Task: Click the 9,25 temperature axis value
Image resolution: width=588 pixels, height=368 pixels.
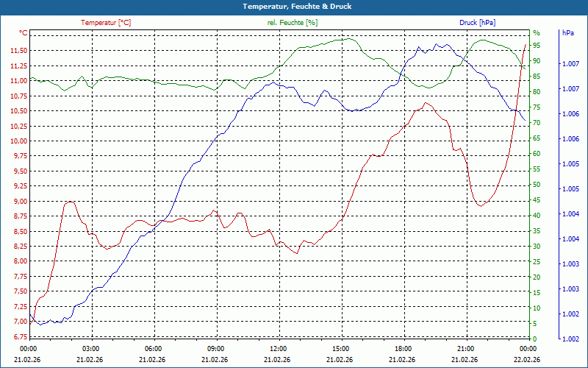Action: (21, 186)
